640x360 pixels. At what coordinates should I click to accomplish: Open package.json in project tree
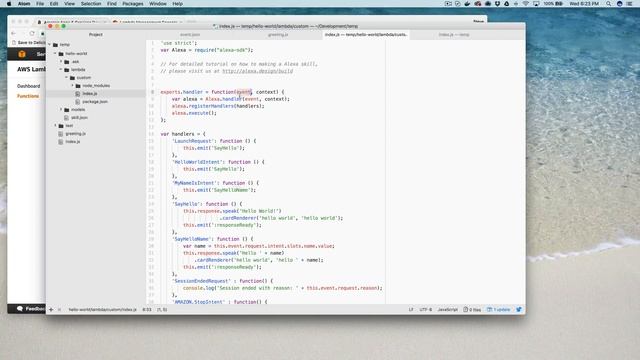tap(95, 102)
